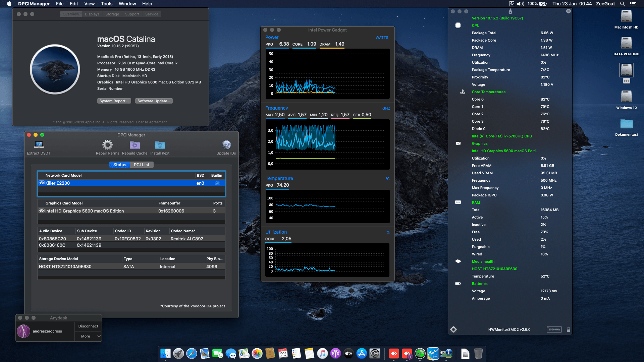Image resolution: width=644 pixels, height=362 pixels.
Task: Open System Preferences from the Dock
Action: pyautogui.click(x=375, y=353)
